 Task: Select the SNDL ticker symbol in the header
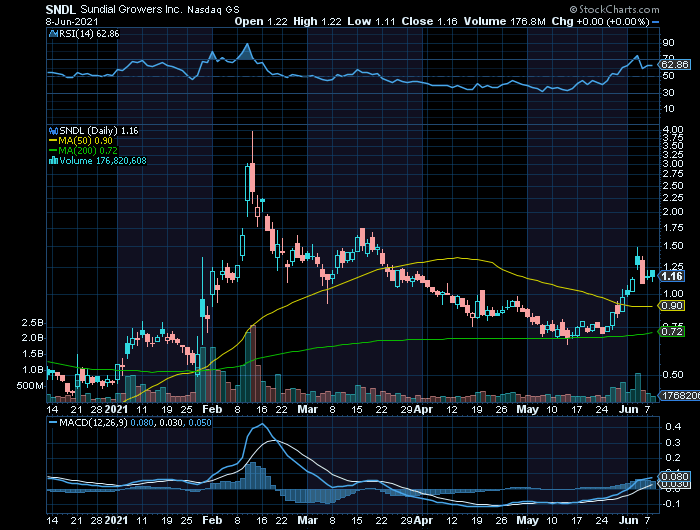[61, 9]
